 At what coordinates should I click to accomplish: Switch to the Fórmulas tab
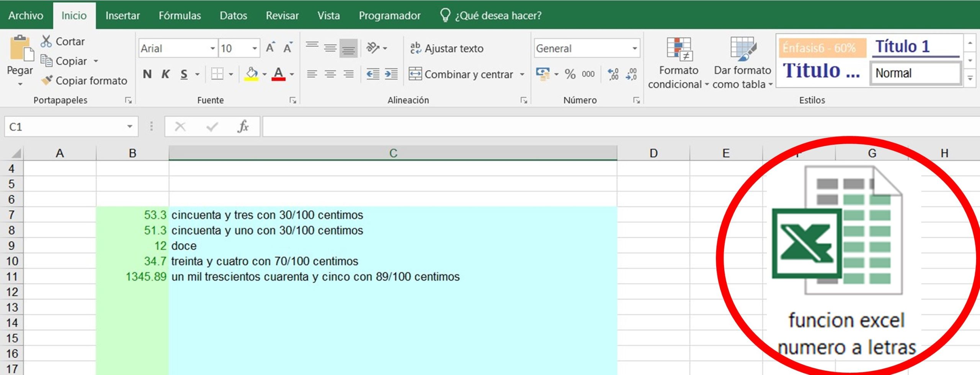(180, 15)
